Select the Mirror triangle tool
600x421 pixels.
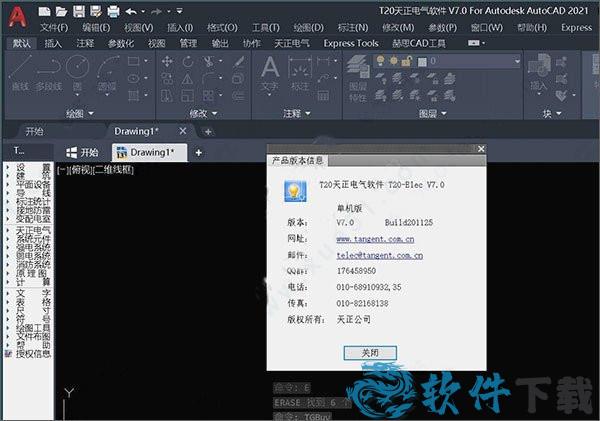188,78
